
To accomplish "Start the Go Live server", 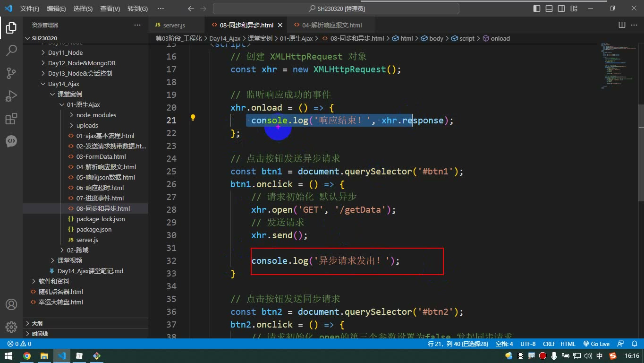I will (x=596, y=344).
